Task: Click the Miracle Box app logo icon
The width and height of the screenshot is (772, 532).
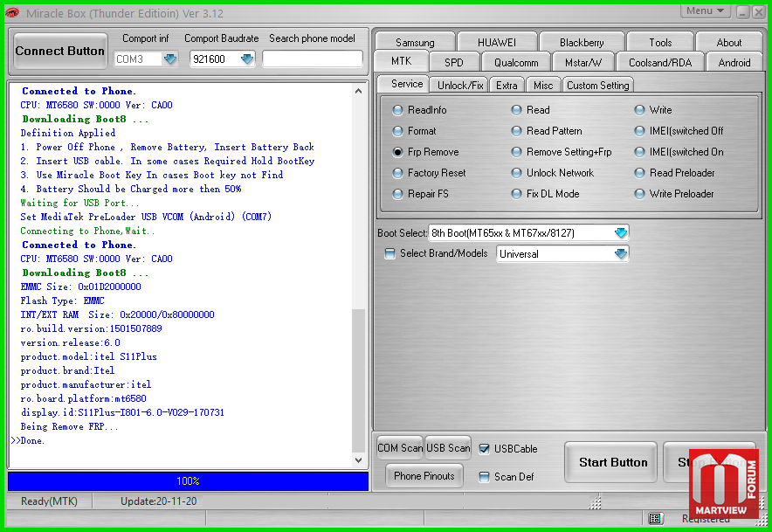Action: [x=12, y=13]
